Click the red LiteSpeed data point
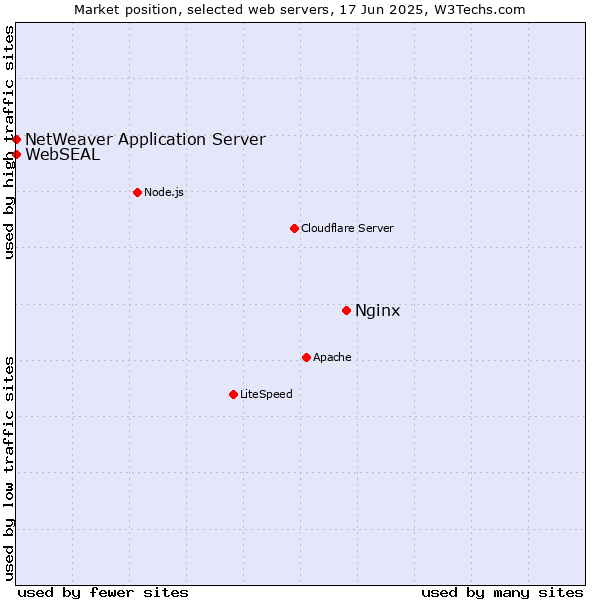Viewport: 600px width, 600px height. [x=233, y=395]
